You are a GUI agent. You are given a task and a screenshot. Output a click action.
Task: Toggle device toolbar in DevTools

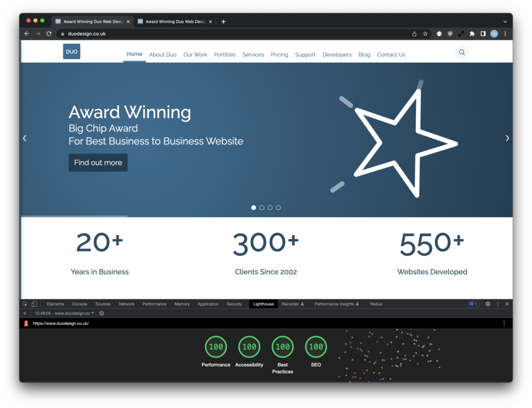point(34,304)
